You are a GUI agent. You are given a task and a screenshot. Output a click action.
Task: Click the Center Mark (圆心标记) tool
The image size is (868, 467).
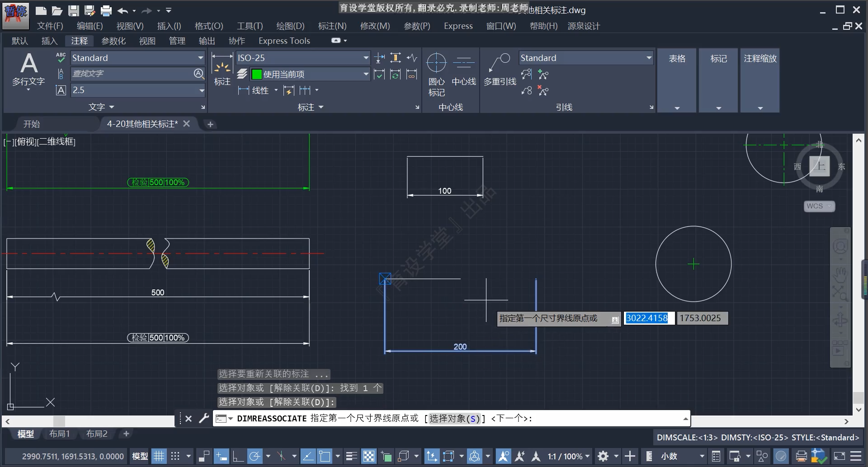[x=436, y=75]
